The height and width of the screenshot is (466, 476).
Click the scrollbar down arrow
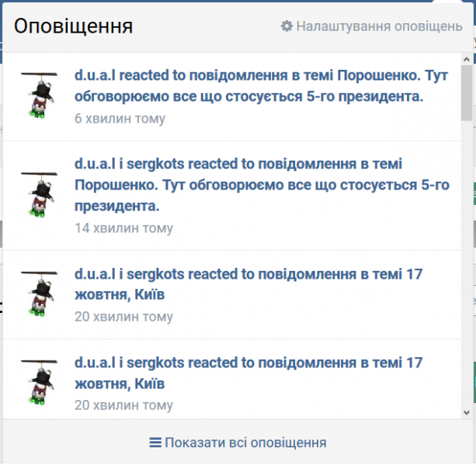point(467,412)
